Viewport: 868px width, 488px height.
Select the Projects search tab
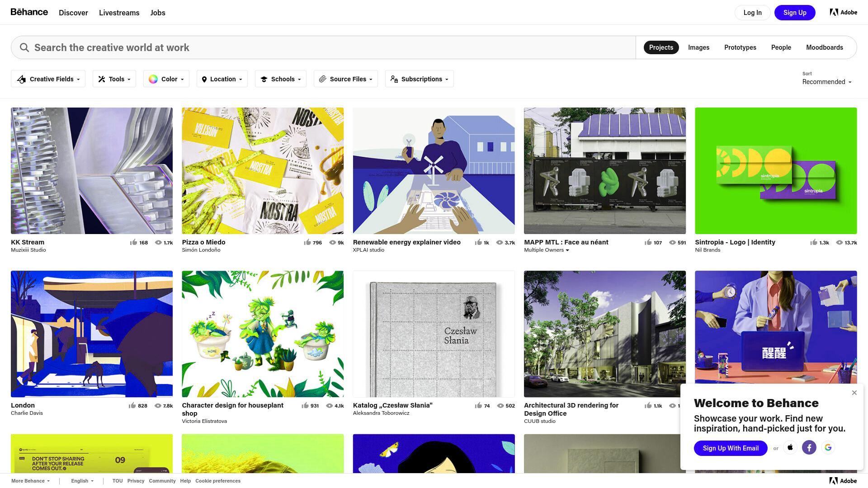point(661,47)
